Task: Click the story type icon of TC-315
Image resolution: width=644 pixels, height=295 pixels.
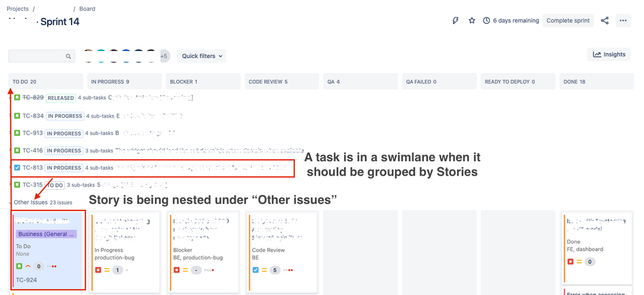Action: (x=17, y=185)
